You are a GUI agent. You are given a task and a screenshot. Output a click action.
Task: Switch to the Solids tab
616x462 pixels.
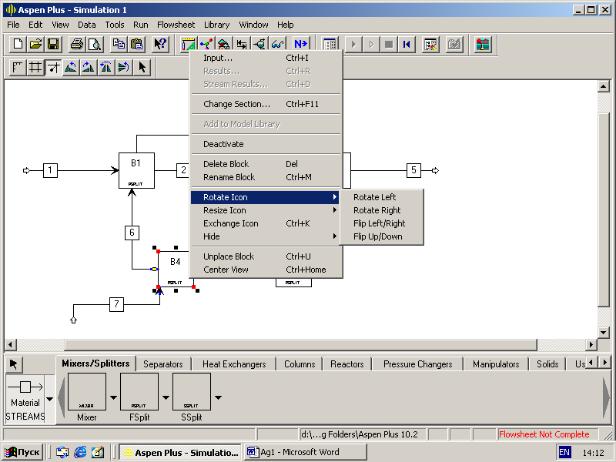pyautogui.click(x=547, y=364)
